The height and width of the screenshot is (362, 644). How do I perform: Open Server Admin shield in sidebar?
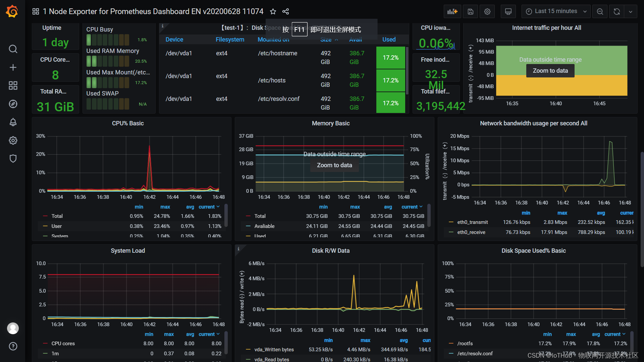coord(13,159)
